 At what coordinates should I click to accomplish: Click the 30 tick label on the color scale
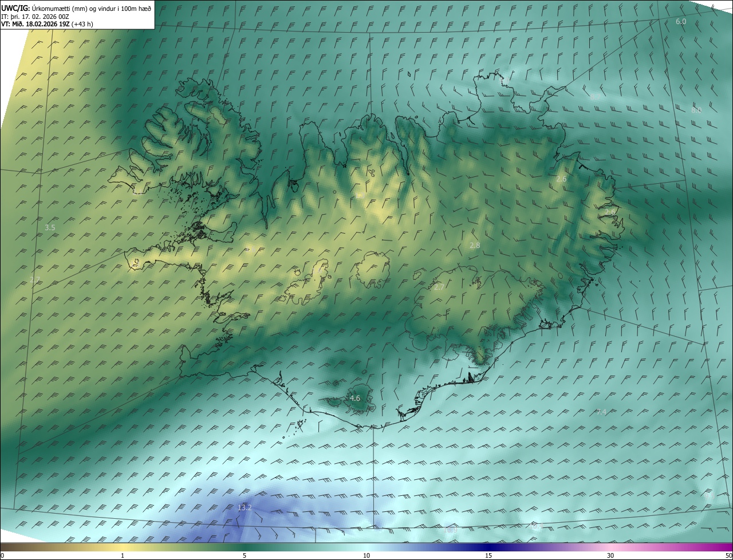[x=610, y=555]
